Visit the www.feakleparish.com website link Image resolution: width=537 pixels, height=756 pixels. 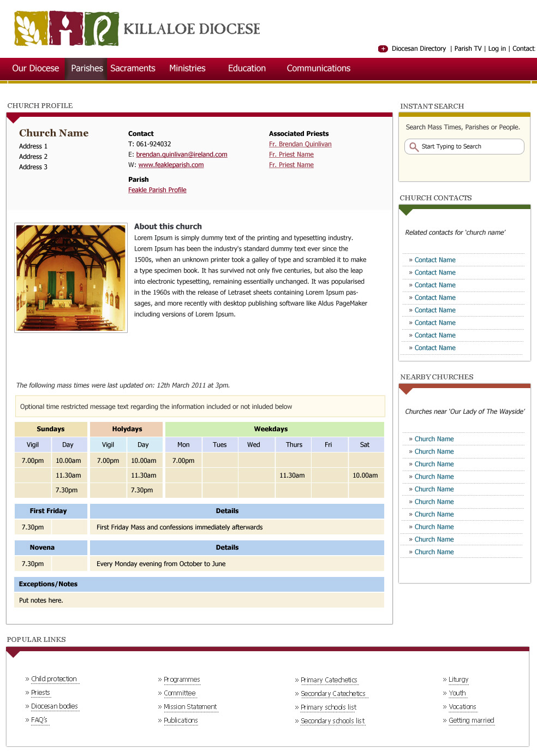[171, 165]
